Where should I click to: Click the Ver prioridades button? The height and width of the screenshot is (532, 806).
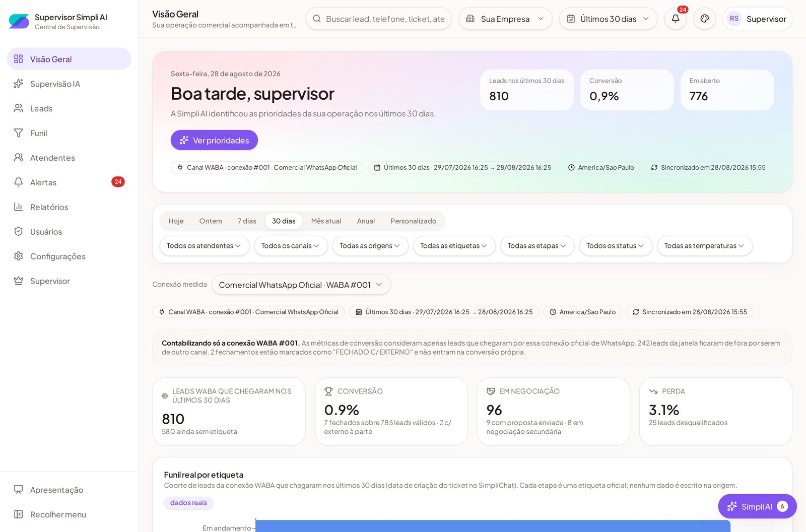click(214, 140)
